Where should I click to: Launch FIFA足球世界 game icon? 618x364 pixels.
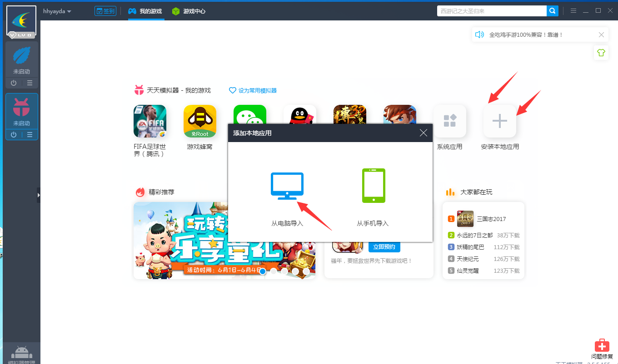150,121
